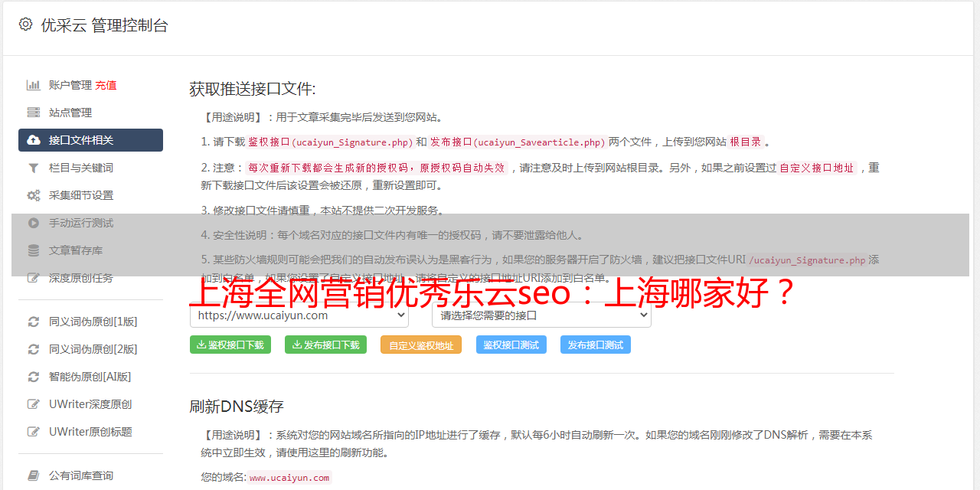Click the gears icon beside 采集细节设置
Image resolution: width=980 pixels, height=490 pixels.
[34, 195]
